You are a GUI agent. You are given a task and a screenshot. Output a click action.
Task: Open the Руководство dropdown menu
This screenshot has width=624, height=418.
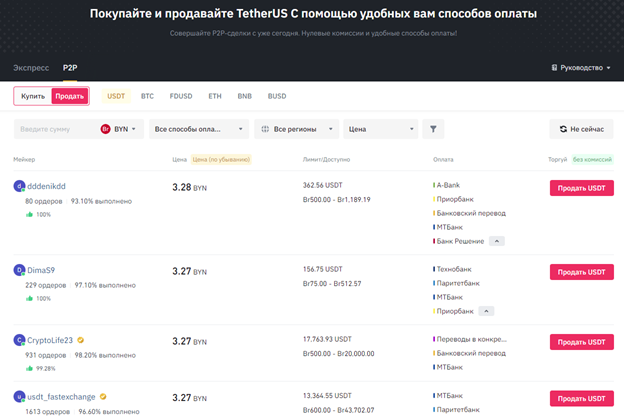(581, 68)
